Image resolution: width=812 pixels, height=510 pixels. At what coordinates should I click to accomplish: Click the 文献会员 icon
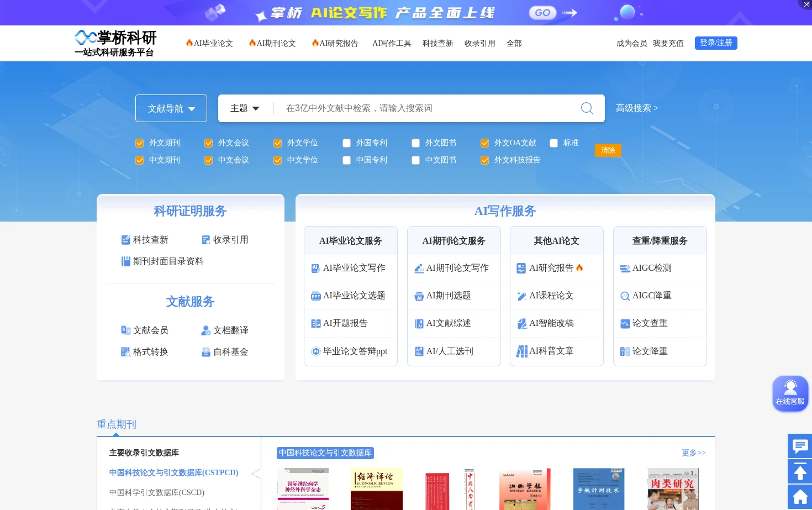pos(126,330)
